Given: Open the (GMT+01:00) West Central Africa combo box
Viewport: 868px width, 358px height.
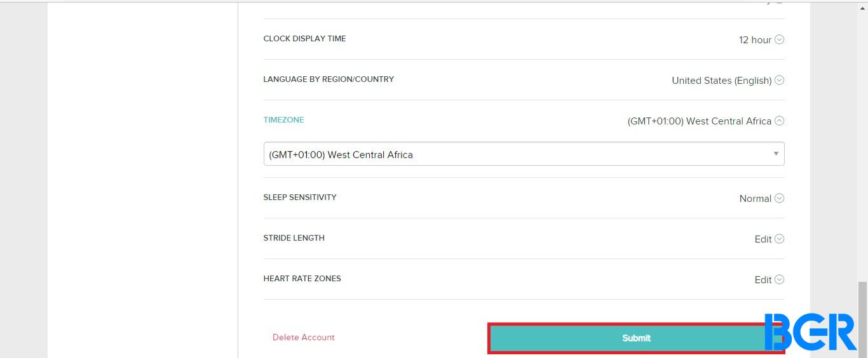Looking at the screenshot, I should [524, 154].
